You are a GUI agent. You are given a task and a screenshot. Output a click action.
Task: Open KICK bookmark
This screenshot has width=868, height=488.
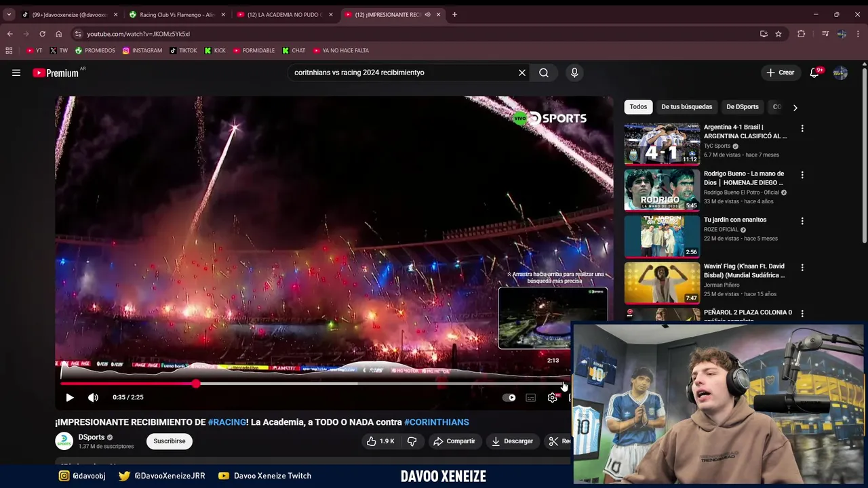pyautogui.click(x=215, y=50)
